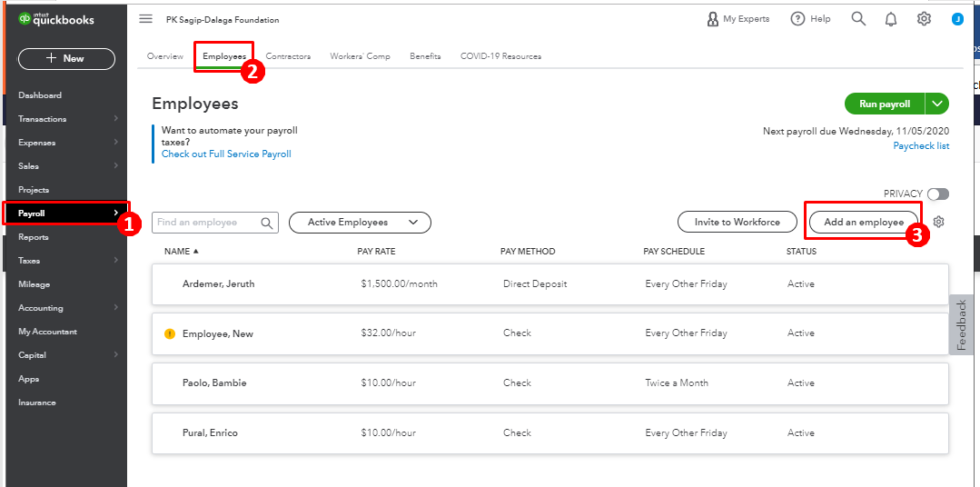Click the Direct Deposit pay method cell
The width and height of the screenshot is (980, 487).
pos(535,283)
